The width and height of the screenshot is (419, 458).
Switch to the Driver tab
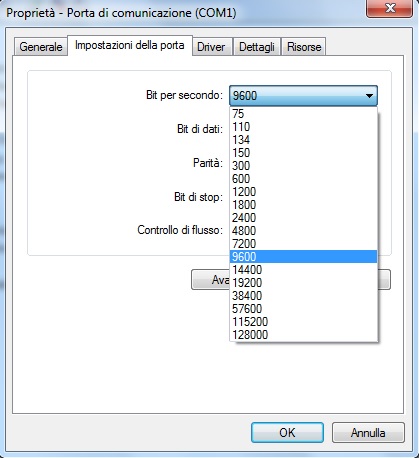212,47
